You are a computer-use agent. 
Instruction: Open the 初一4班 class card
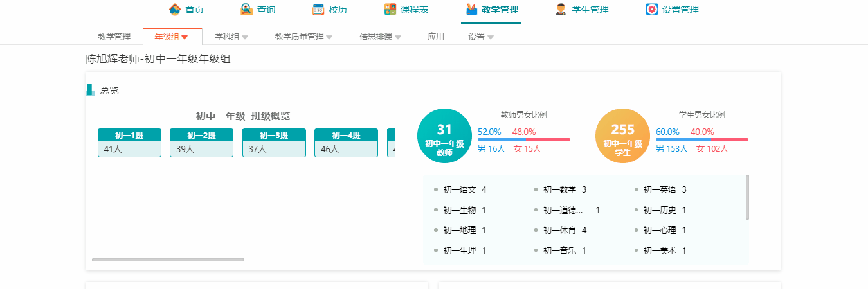346,143
